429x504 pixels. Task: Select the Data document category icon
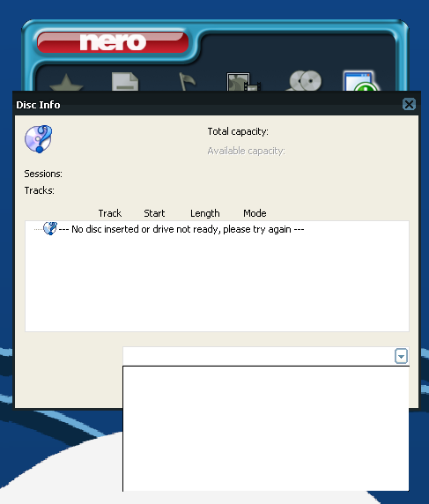pos(125,82)
